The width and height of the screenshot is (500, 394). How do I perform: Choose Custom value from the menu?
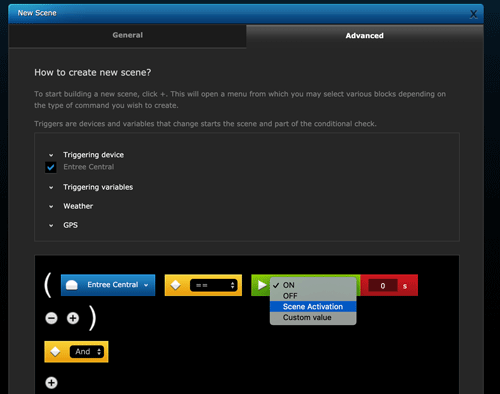(313, 317)
